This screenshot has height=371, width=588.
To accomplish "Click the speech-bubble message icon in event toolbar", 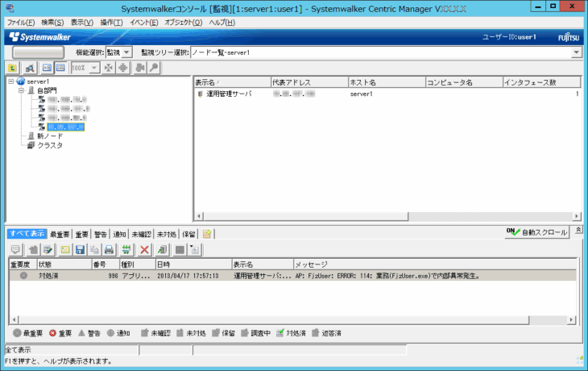I will click(16, 250).
